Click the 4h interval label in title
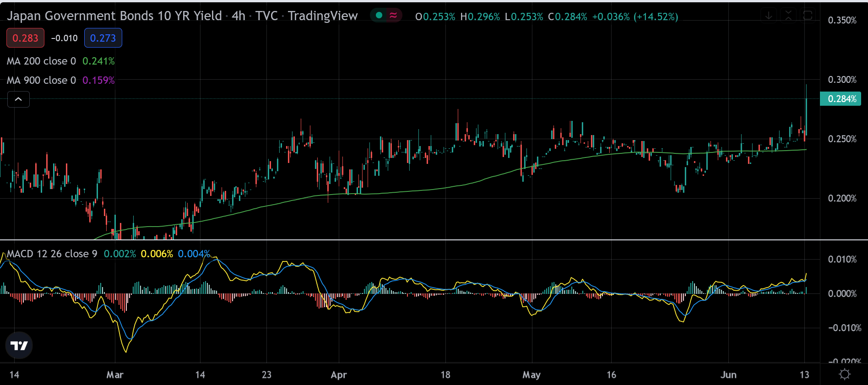 (x=239, y=16)
